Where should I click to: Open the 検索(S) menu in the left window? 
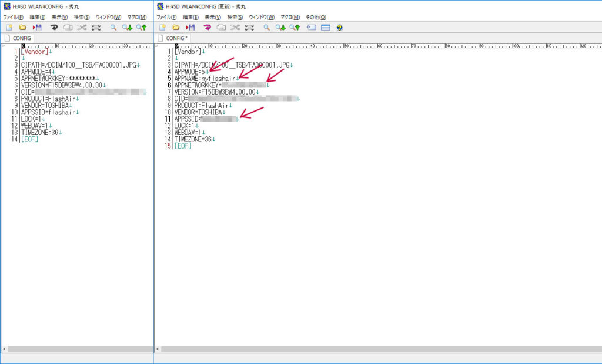82,17
